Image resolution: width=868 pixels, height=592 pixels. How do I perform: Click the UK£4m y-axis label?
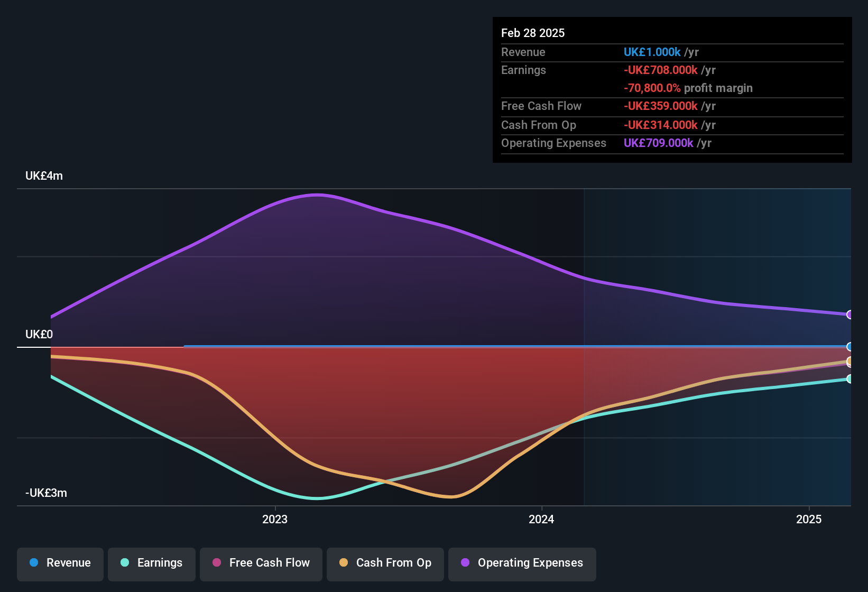44,176
